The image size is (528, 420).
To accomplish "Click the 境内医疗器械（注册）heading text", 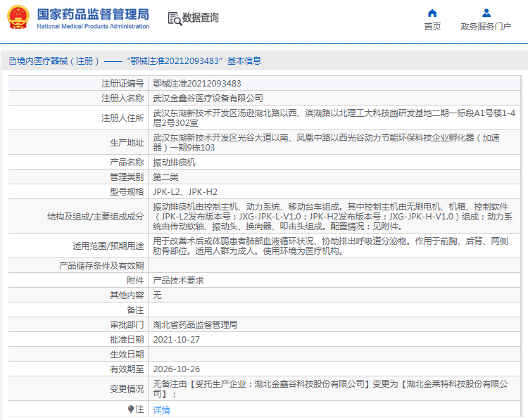I will pyautogui.click(x=58, y=61).
